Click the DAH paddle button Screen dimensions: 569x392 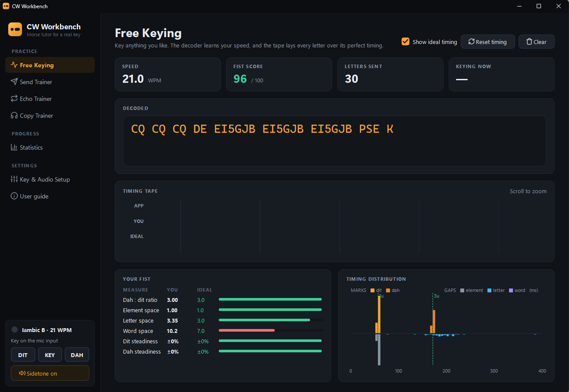pos(77,355)
